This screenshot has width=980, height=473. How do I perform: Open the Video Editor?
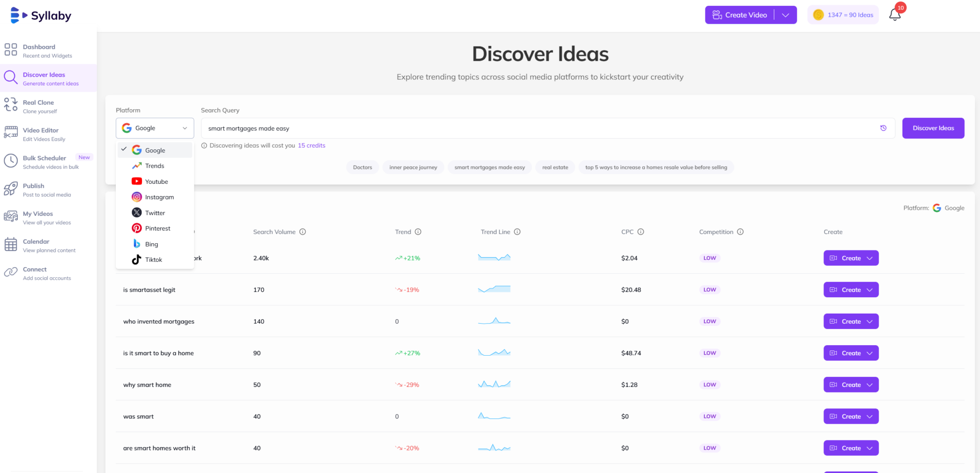(41, 133)
